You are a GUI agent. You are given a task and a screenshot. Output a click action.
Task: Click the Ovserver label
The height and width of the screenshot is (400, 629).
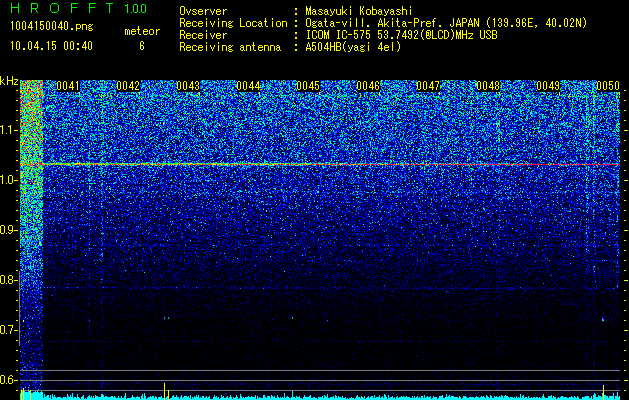tap(203, 11)
